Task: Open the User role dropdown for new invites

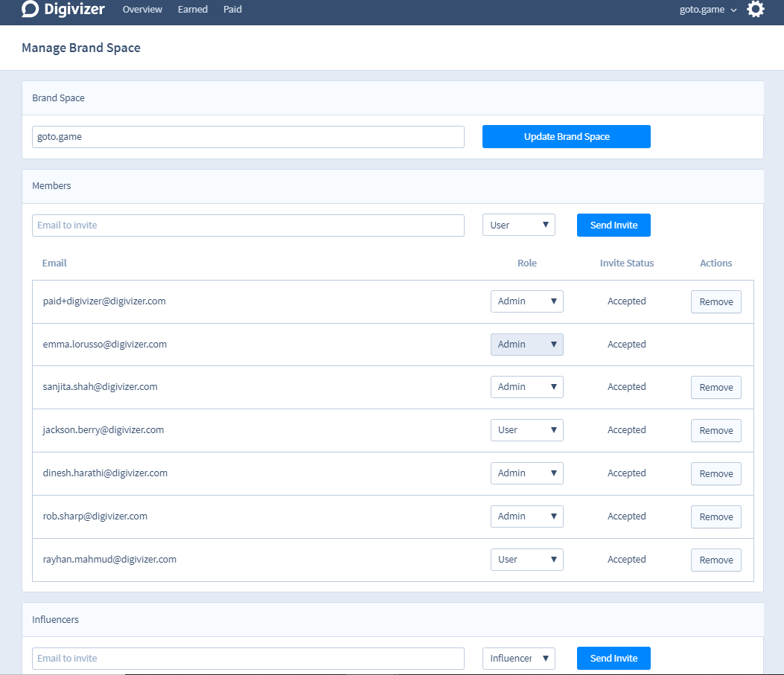Action: [x=518, y=224]
